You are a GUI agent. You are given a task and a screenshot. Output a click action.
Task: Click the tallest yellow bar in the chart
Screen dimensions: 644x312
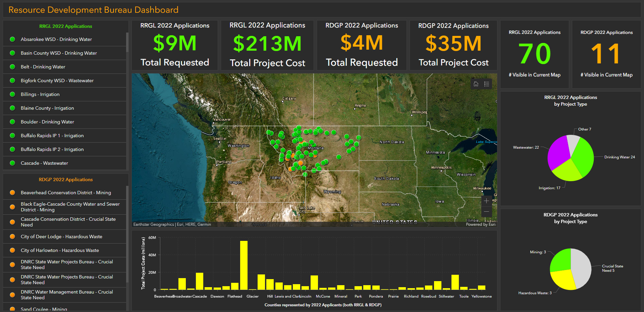244,265
